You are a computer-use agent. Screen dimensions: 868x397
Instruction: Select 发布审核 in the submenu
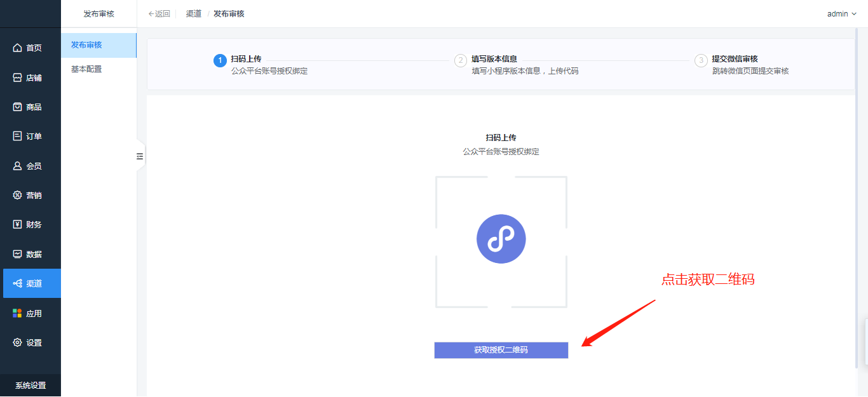click(x=98, y=45)
